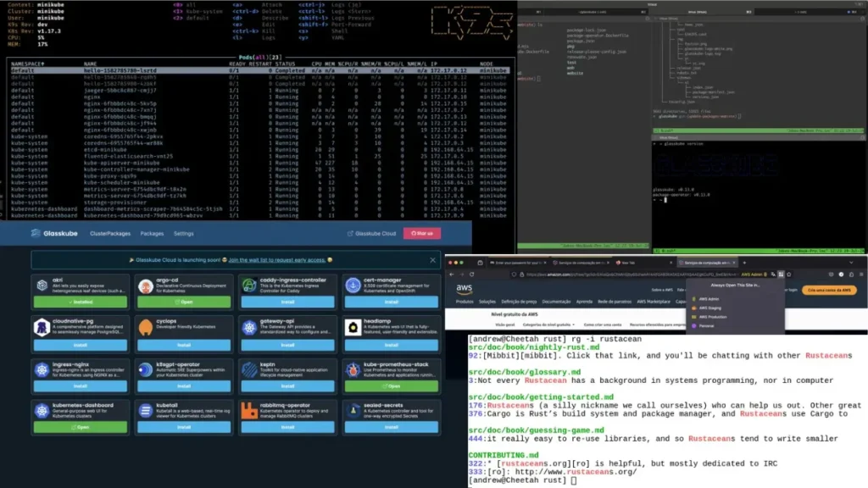This screenshot has width=868, height=488.
Task: Open the browser hamburger menu
Action: point(861,274)
